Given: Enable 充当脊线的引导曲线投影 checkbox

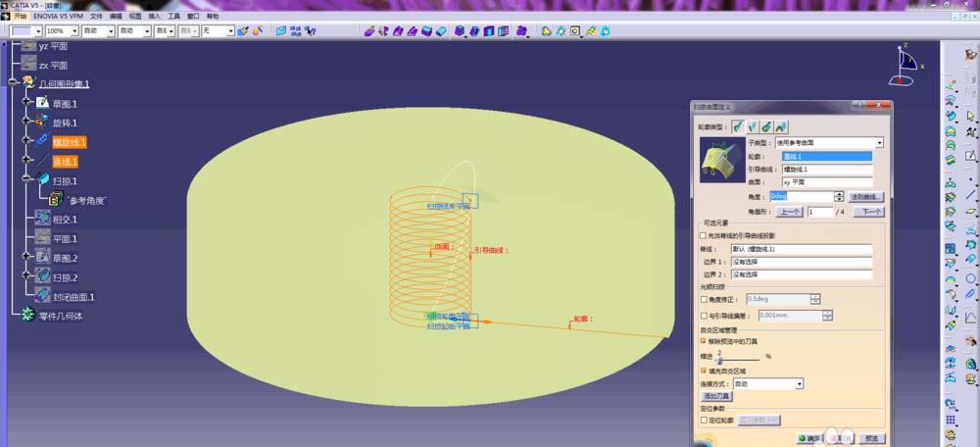Looking at the screenshot, I should point(703,235).
